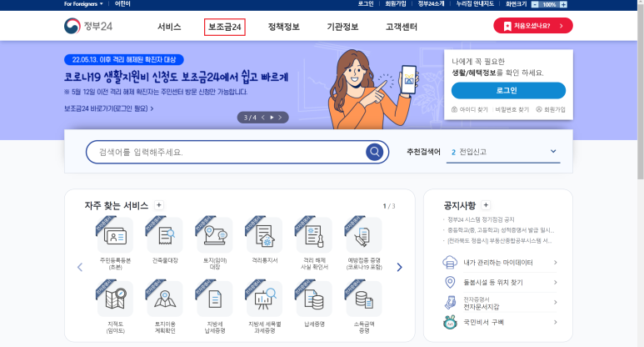Open notice 정부24 시스템 정기점검 공지
644x347 pixels.
tap(481, 219)
